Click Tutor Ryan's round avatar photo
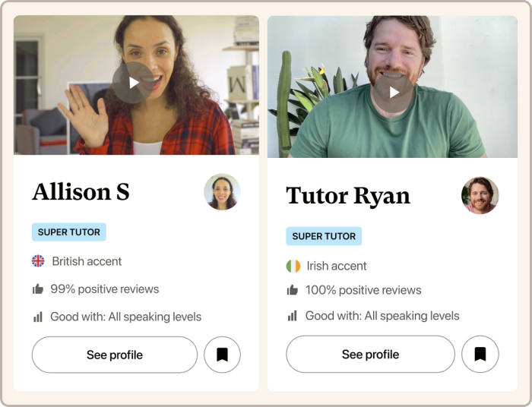The width and height of the screenshot is (532, 407). (x=480, y=195)
